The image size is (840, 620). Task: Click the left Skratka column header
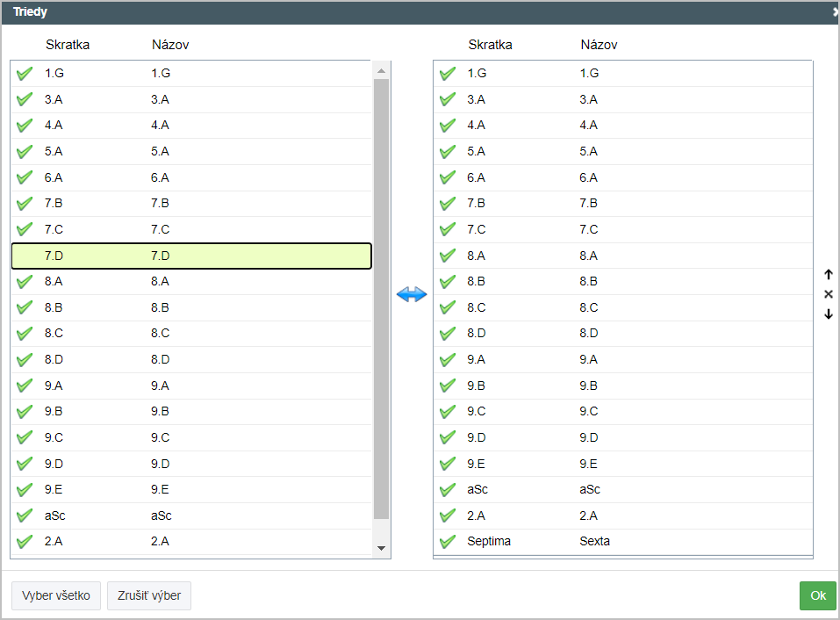[68, 45]
